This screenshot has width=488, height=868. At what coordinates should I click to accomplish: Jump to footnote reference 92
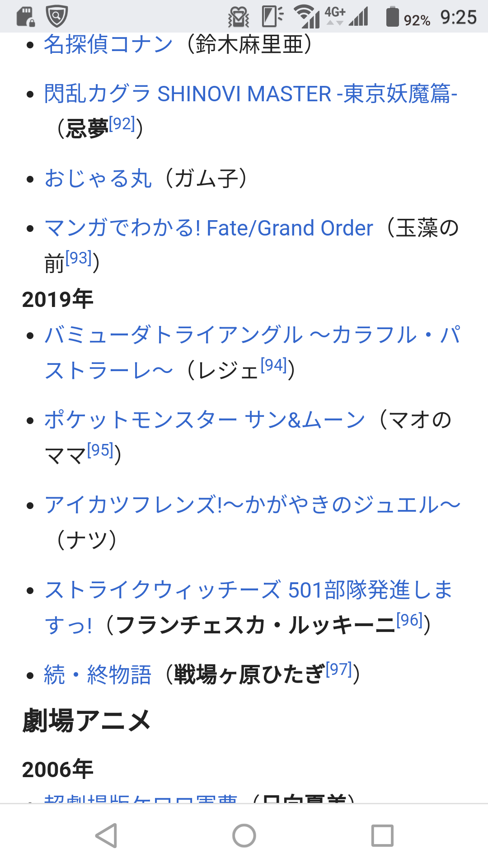coord(122,123)
